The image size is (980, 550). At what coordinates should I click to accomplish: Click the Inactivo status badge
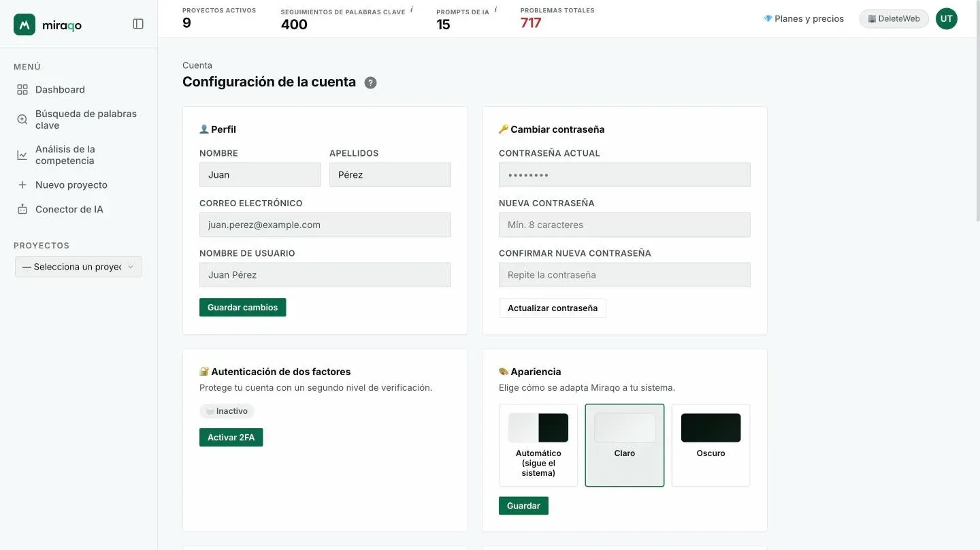[227, 411]
